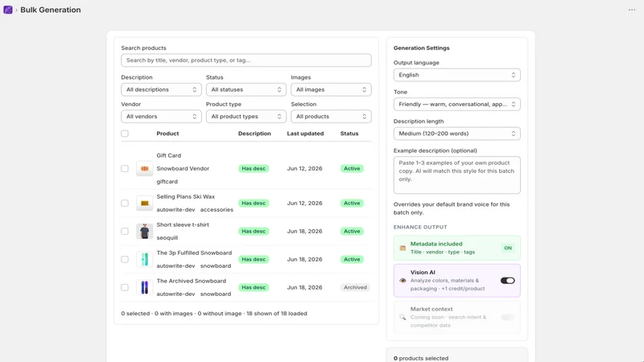Click the Market context label
Screen dimensions: 644x362
tap(431, 309)
